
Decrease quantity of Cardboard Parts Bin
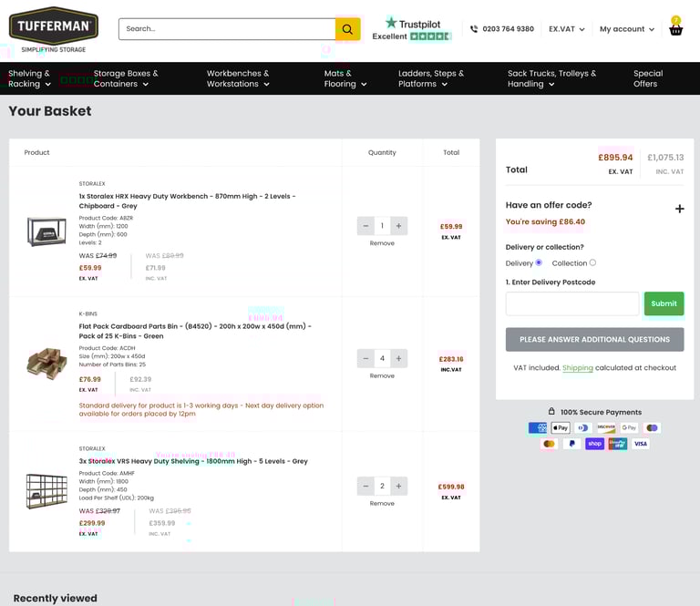pyautogui.click(x=365, y=358)
